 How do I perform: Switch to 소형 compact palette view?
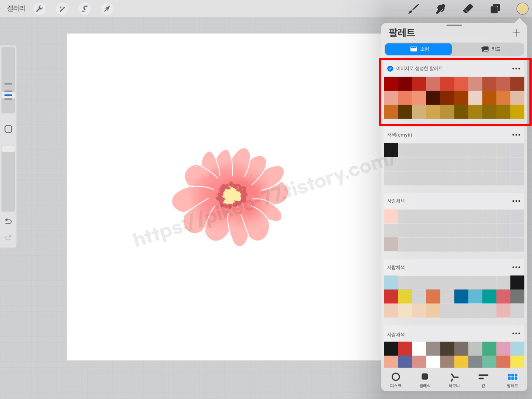pyautogui.click(x=418, y=49)
